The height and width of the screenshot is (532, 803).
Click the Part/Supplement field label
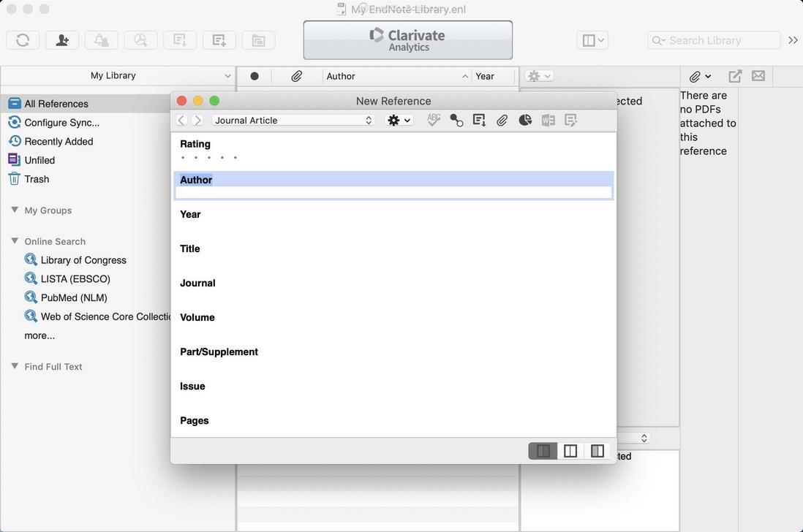click(x=219, y=351)
